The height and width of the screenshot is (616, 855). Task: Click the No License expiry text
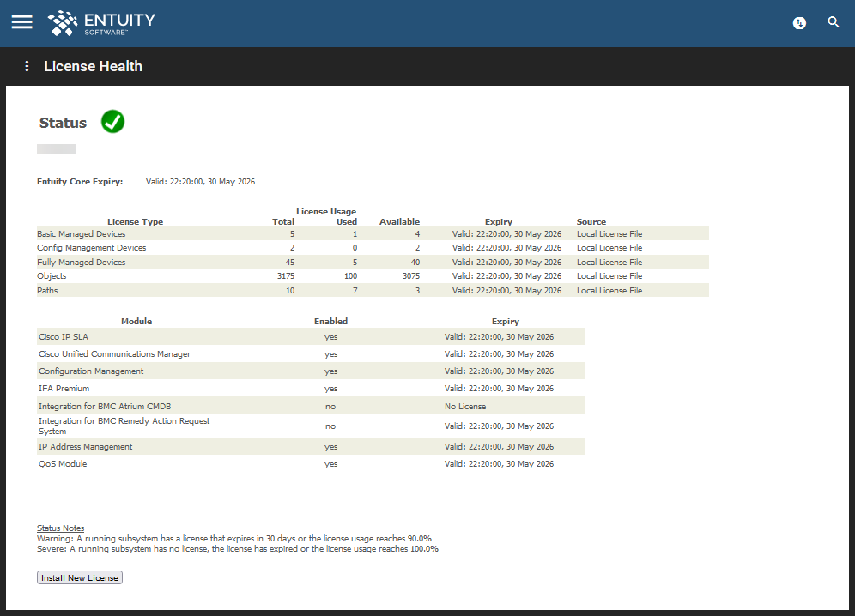[465, 406]
